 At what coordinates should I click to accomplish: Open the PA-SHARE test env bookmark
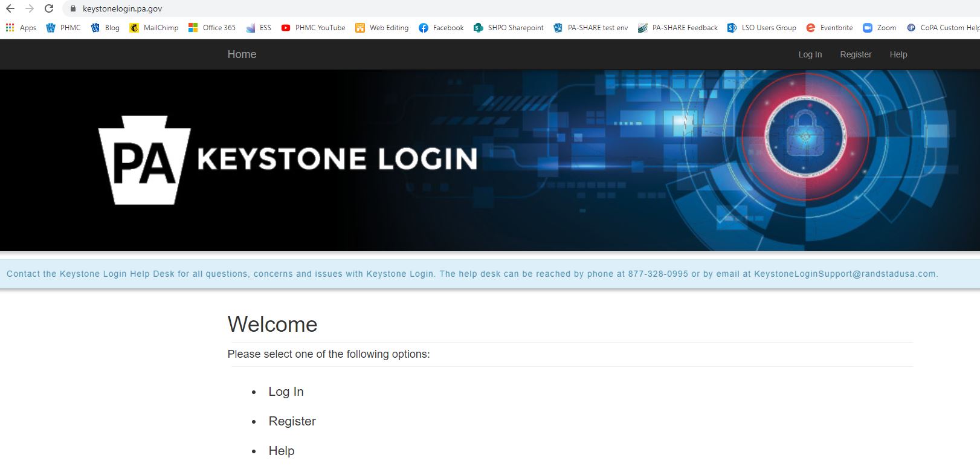[590, 28]
